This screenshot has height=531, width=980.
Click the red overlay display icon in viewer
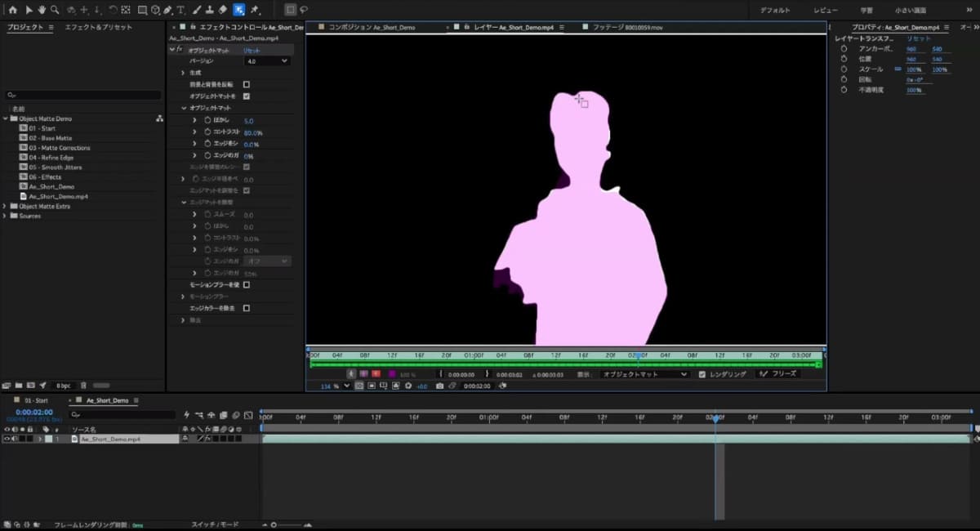pos(376,373)
